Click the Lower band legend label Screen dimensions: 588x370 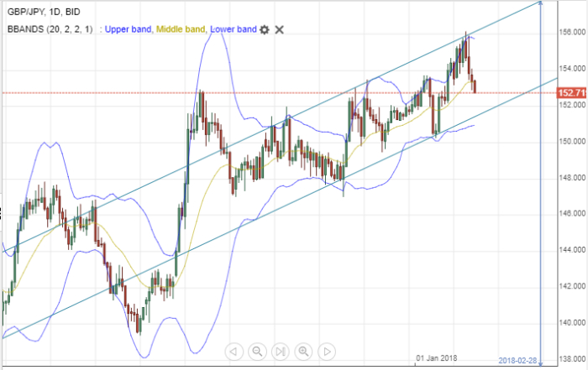pyautogui.click(x=234, y=29)
